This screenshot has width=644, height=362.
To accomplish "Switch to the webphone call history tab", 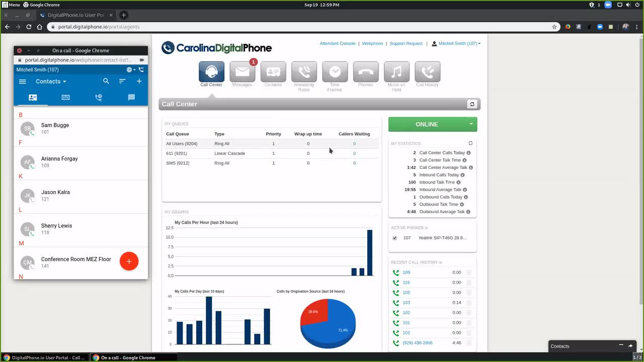I will [x=99, y=98].
